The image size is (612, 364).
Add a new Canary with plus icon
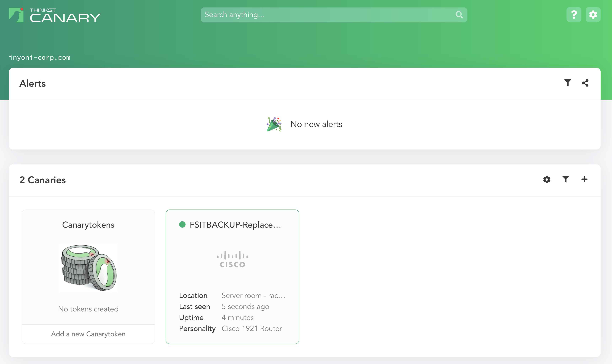(x=584, y=179)
